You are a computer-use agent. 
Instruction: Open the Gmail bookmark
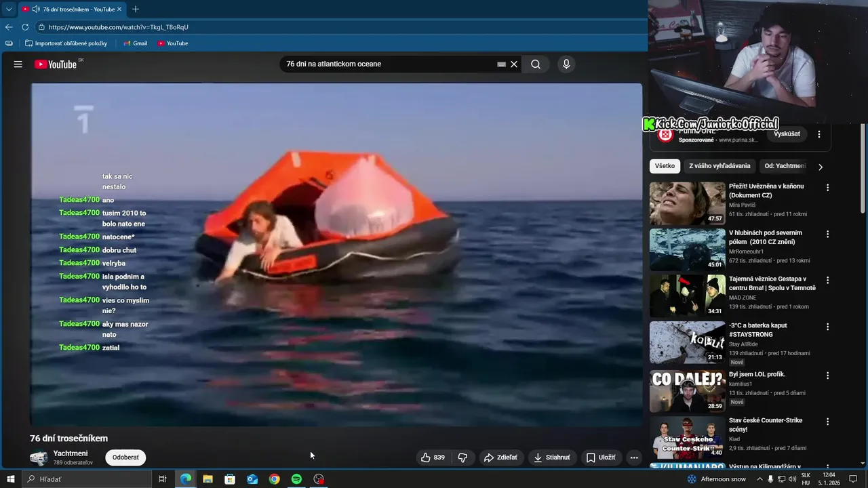(x=135, y=43)
